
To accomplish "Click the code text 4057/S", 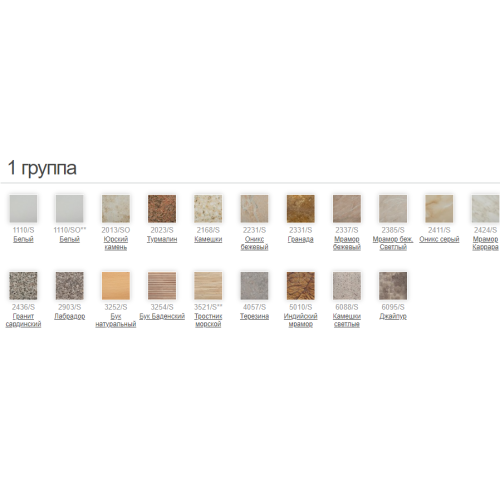I will tap(254, 307).
